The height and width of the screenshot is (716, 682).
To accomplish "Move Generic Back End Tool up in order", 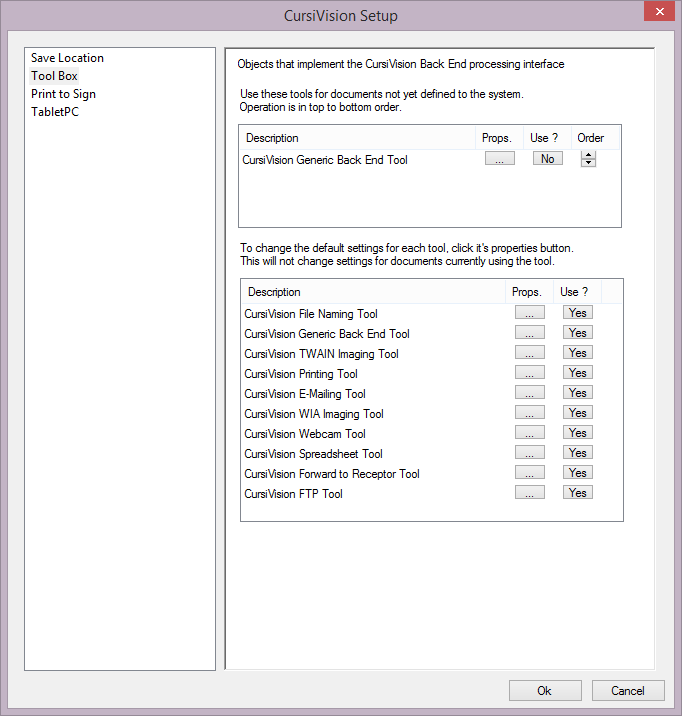I will pos(588,155).
